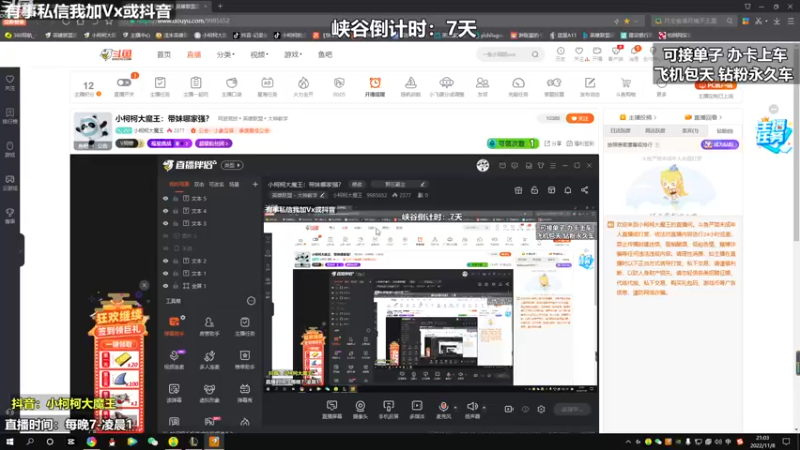The image size is (800, 450).
Task: Add a 直播屏幕 screen capture source
Action: 332,409
